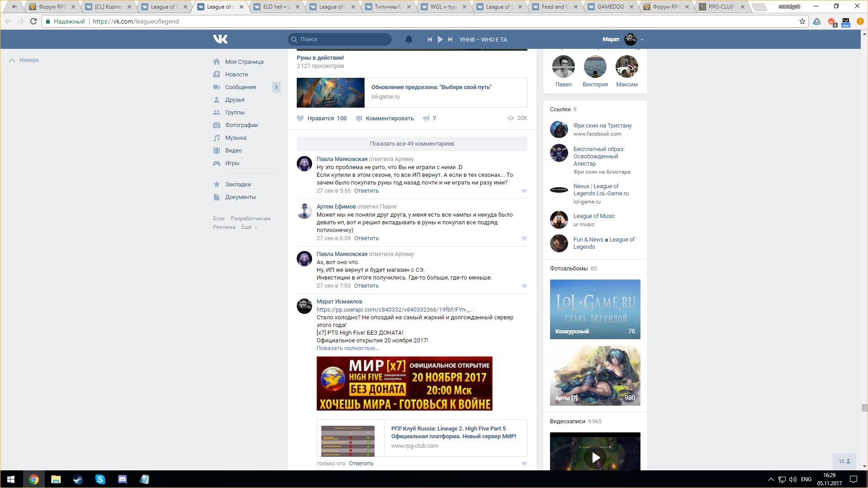This screenshot has width=868, height=488.
Task: Open the Фри скин на Тристану link
Action: [x=602, y=126]
